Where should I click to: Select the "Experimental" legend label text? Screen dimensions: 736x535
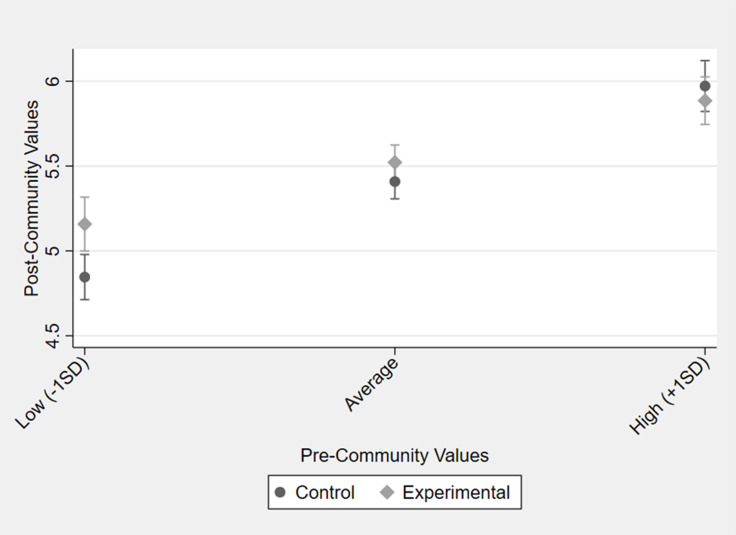point(456,492)
